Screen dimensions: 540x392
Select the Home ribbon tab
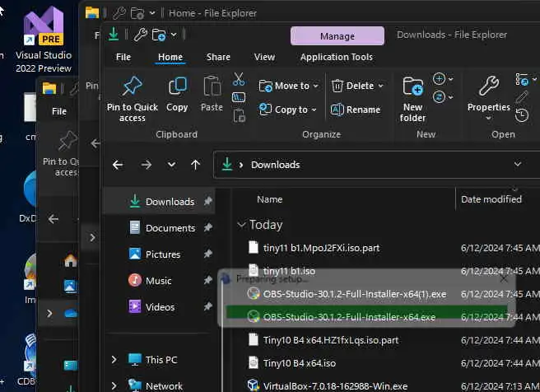(170, 57)
